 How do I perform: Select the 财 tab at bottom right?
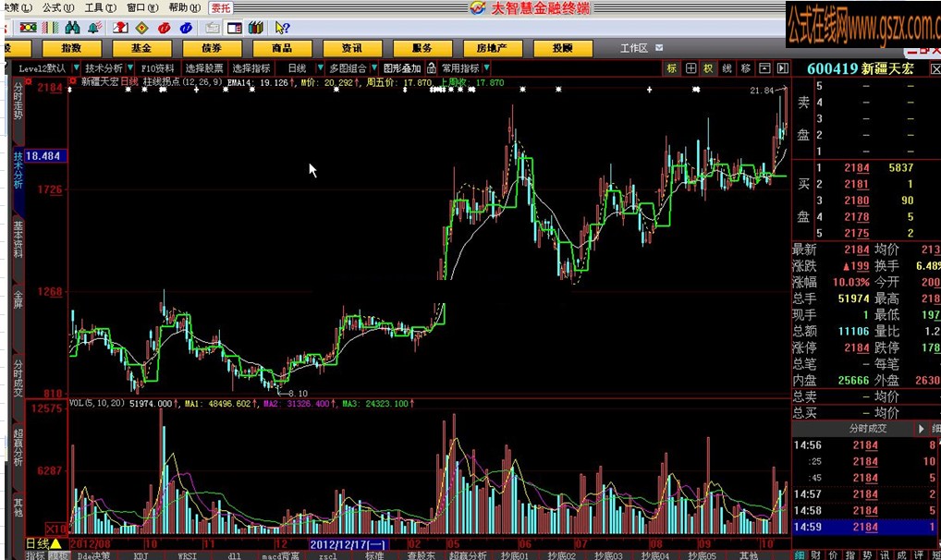tap(816, 555)
